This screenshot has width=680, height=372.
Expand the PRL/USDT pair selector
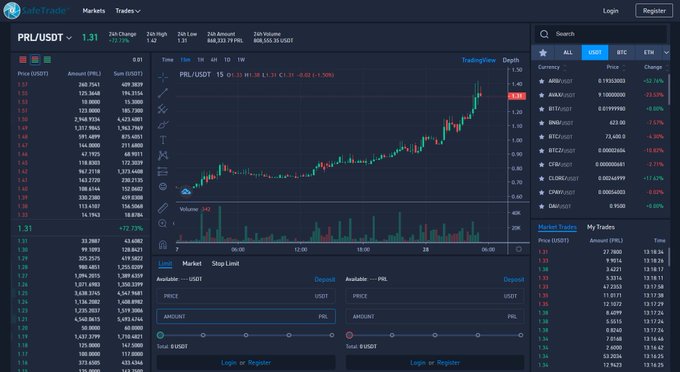[69, 38]
